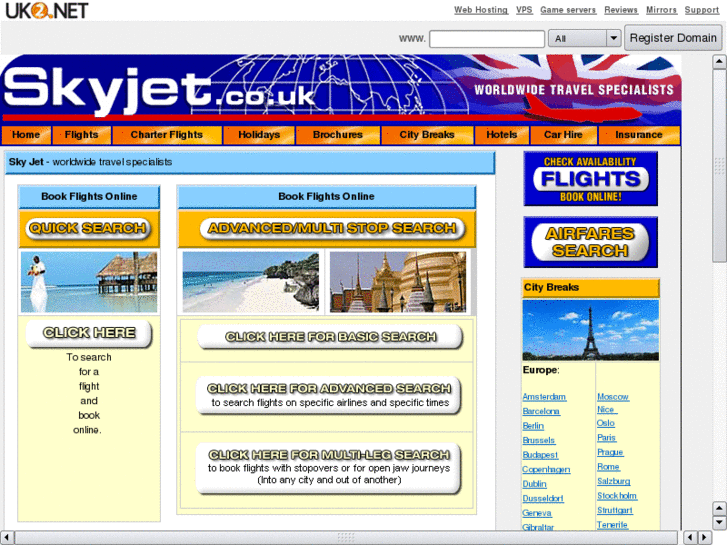This screenshot has width=727, height=545.
Task: Open the Geneva link
Action: (536, 513)
